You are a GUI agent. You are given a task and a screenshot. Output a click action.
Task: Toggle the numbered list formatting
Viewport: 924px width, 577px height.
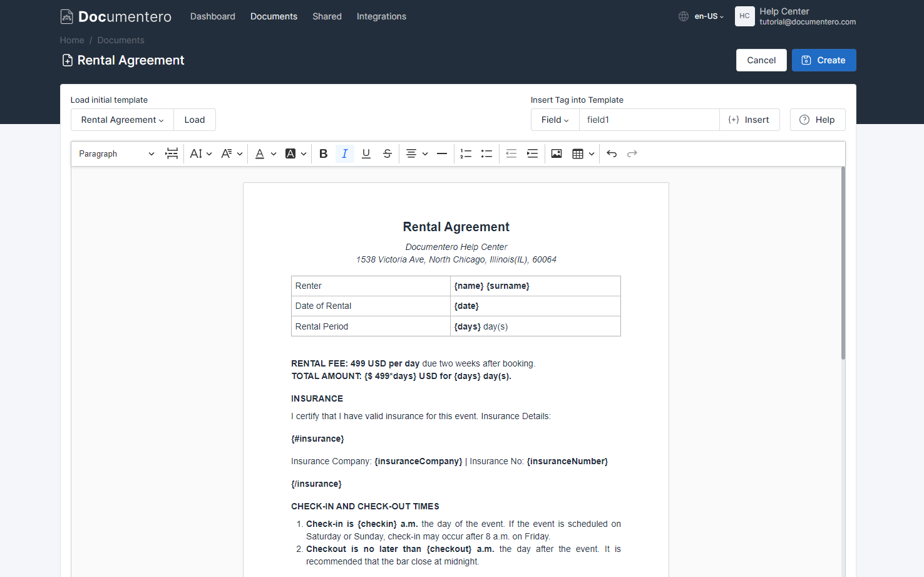click(x=465, y=153)
